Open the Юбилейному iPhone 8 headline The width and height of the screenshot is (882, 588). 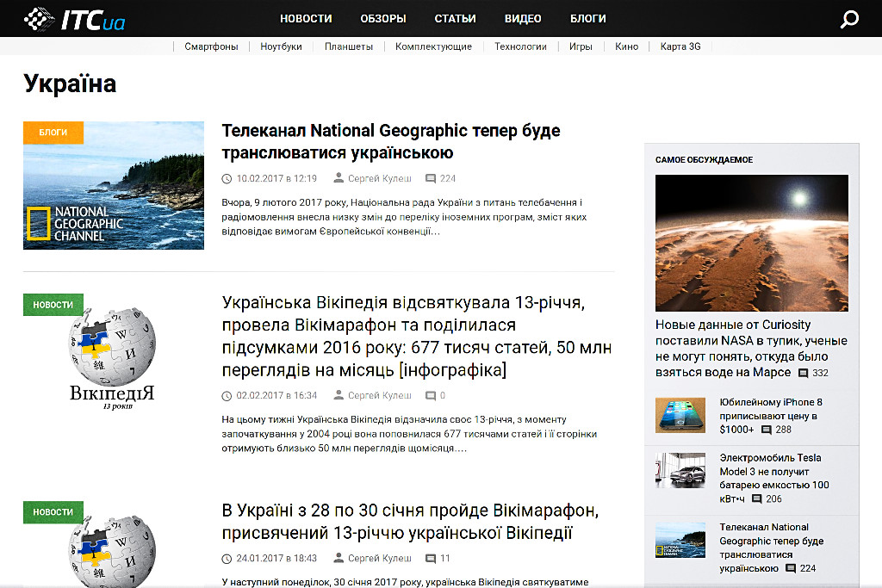(771, 416)
